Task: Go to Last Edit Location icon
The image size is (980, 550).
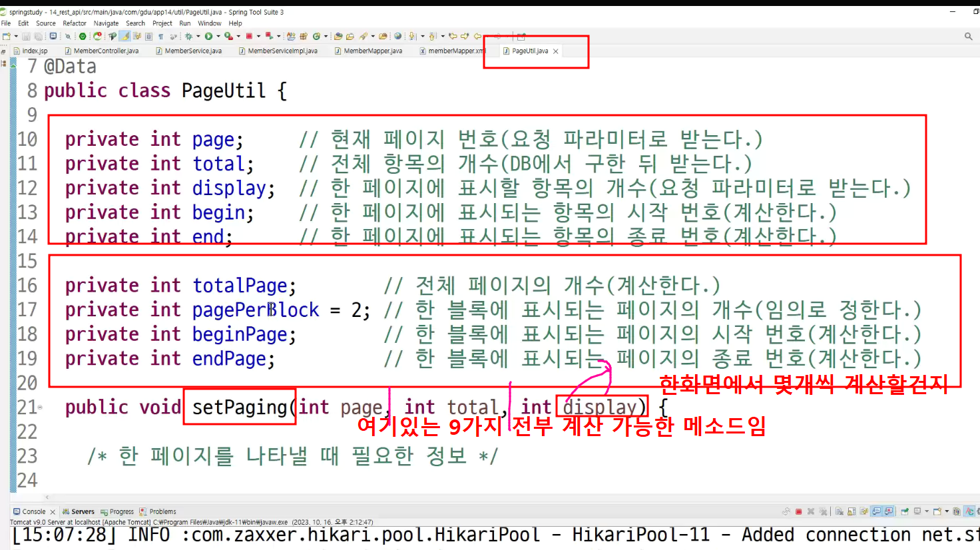Action: click(452, 36)
